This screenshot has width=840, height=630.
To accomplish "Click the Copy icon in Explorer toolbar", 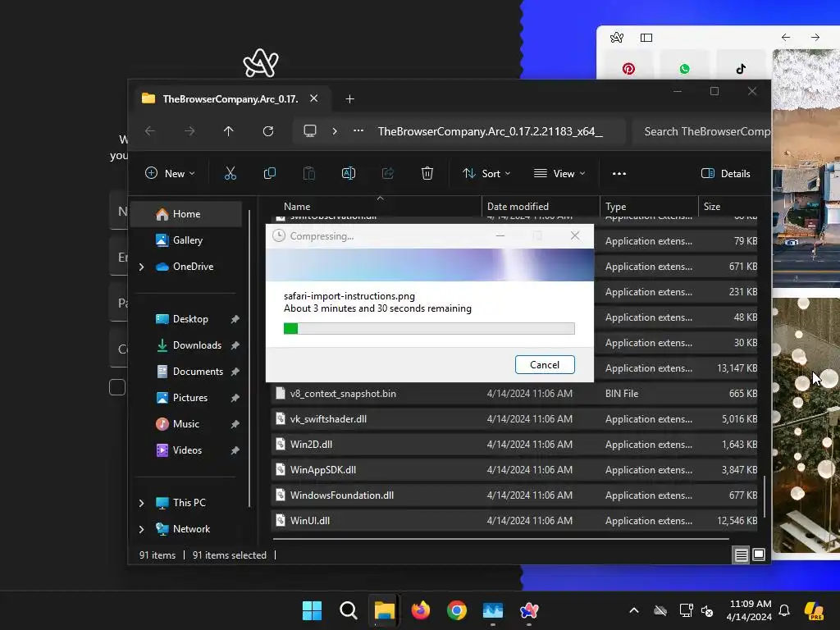I will coord(269,174).
